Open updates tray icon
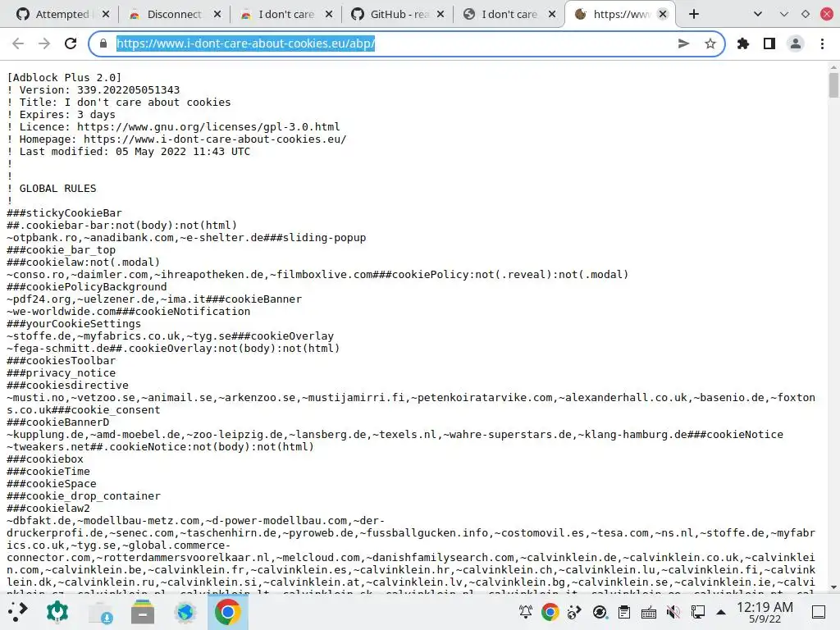Viewport: 840px width, 630px height. [x=600, y=612]
